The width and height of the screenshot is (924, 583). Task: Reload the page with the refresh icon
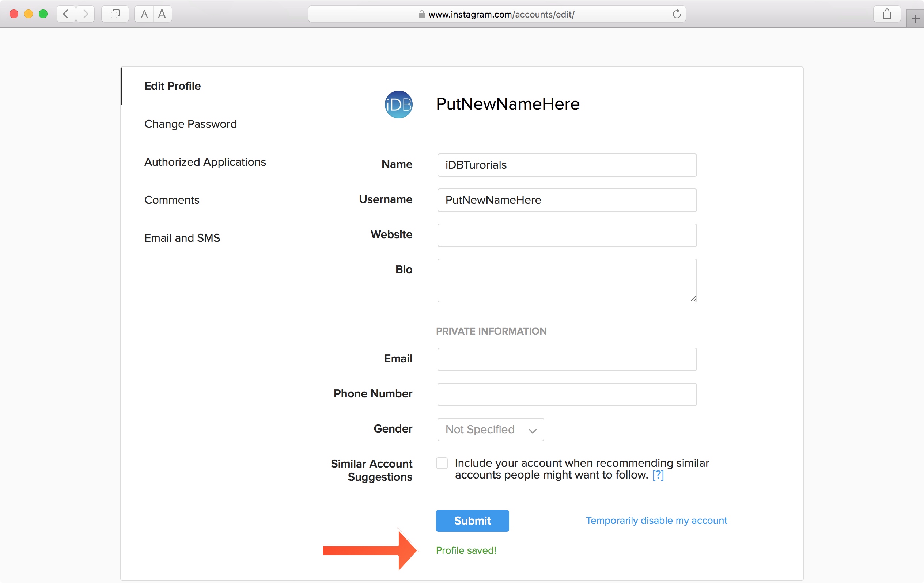(x=677, y=14)
